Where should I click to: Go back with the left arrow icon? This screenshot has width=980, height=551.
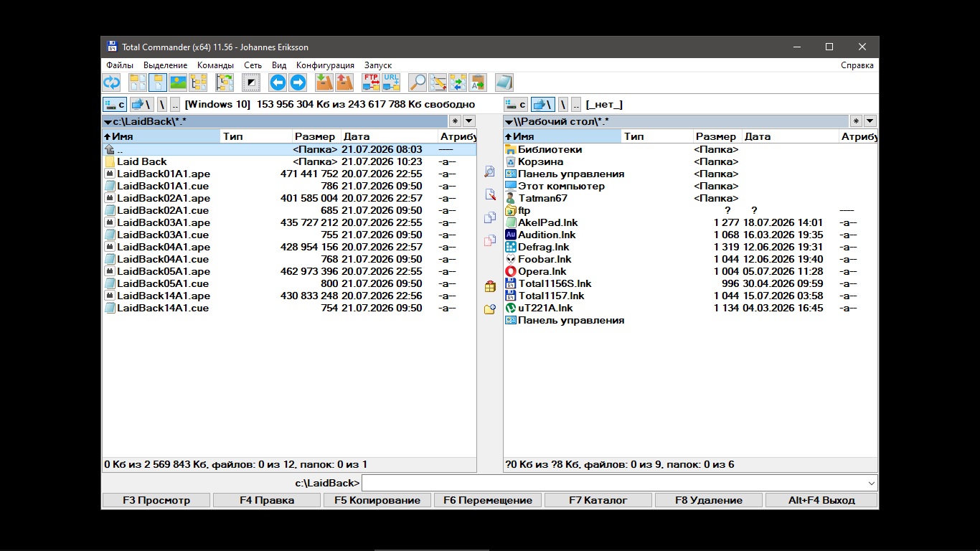(x=278, y=83)
